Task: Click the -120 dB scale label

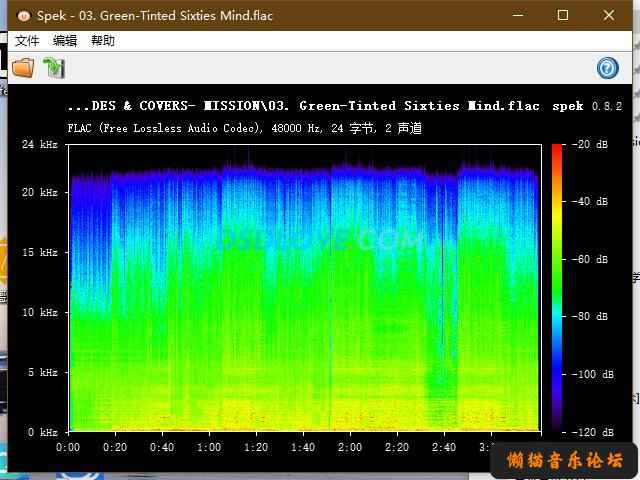Action: 593,432
